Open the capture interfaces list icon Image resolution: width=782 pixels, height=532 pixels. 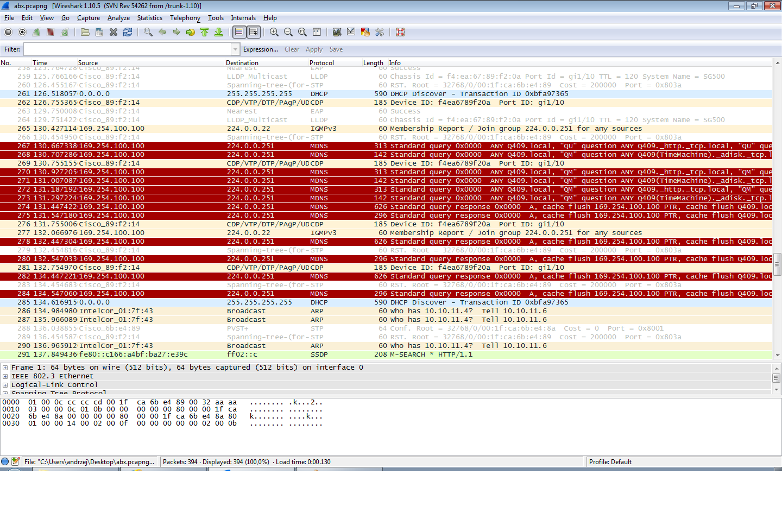pyautogui.click(x=8, y=32)
